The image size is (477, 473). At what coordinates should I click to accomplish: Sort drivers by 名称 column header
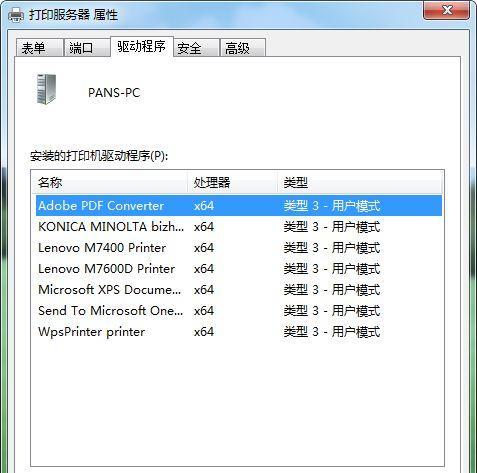110,182
